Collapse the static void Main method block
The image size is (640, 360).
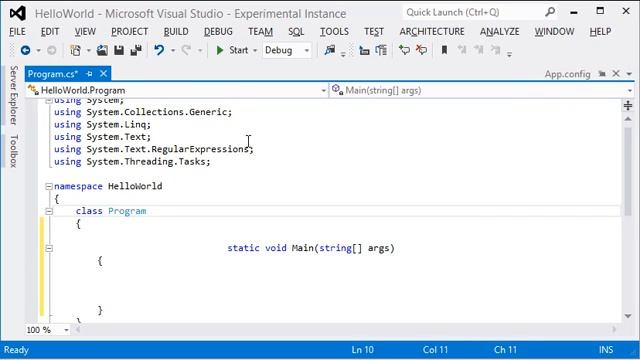(49, 248)
